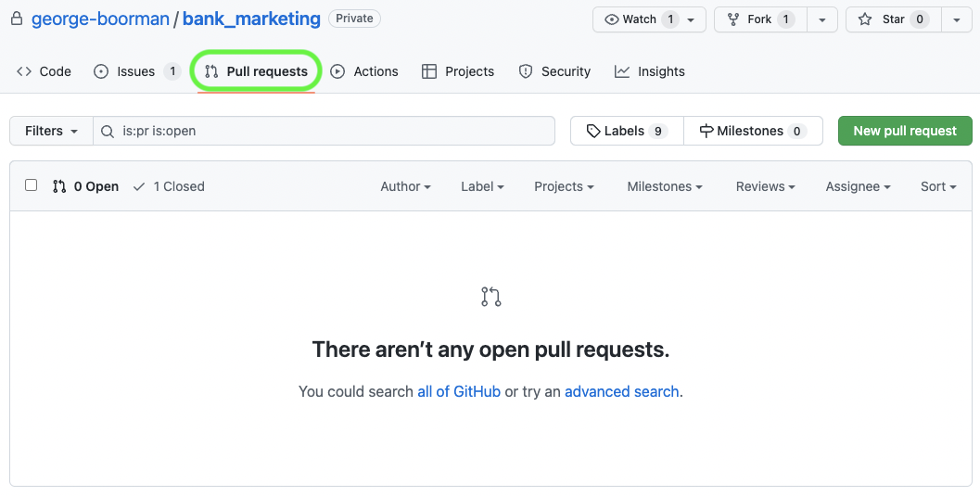Open the Projects tab
Image resolution: width=980 pixels, height=496 pixels.
[x=458, y=71]
